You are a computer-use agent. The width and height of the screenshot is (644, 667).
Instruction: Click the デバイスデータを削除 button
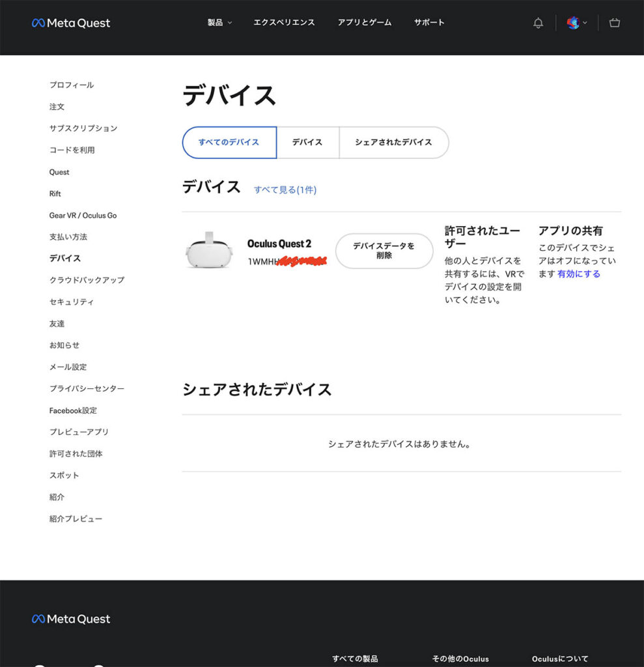[384, 251]
